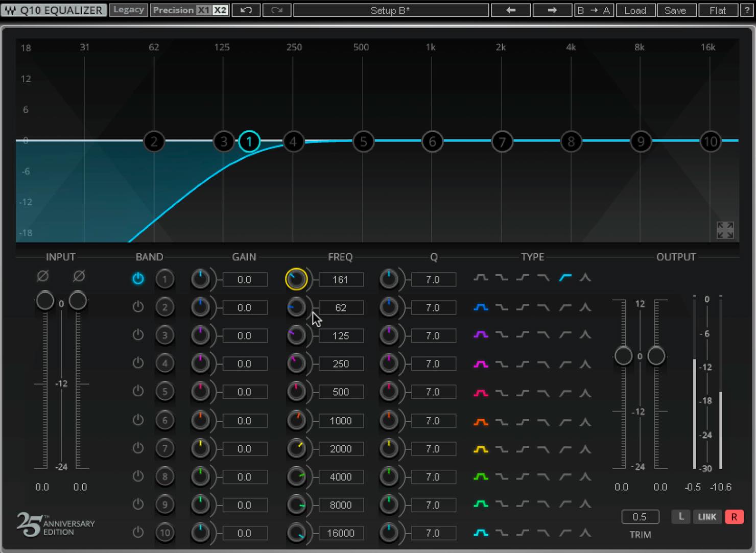Expand the EQ graph with fullscreen icon
The width and height of the screenshot is (756, 553).
tap(725, 230)
